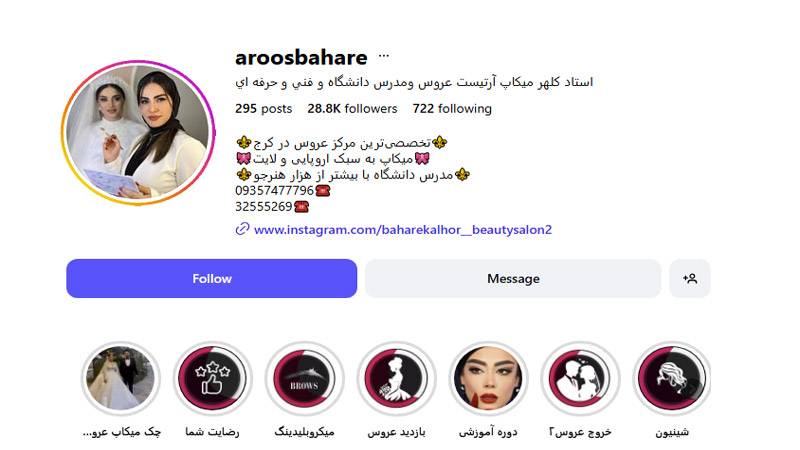Open the couple silhouette خروج عروس highlight

[x=580, y=379]
